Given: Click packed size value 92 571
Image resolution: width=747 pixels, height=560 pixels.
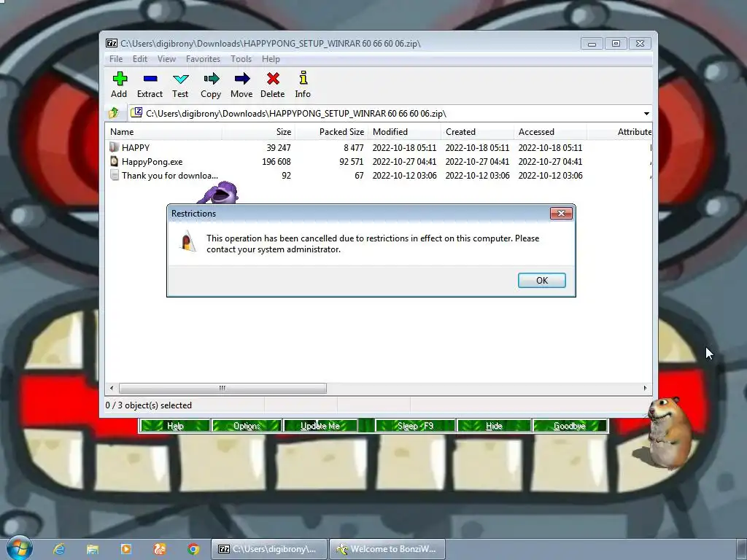Looking at the screenshot, I should (x=351, y=161).
